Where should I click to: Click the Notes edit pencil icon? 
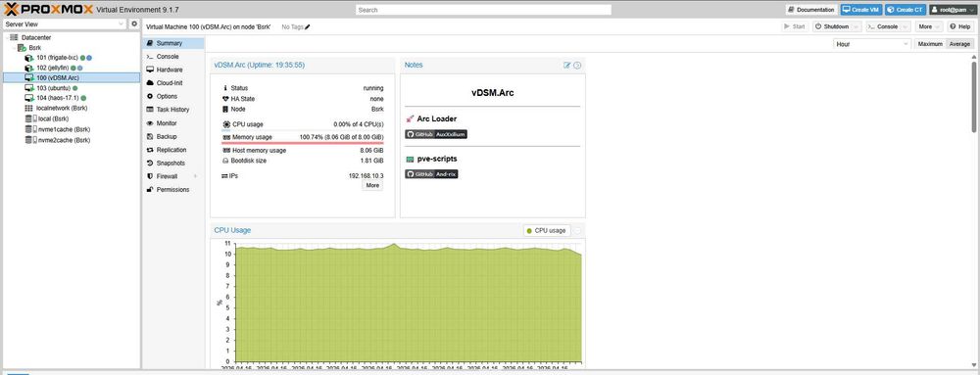click(566, 65)
